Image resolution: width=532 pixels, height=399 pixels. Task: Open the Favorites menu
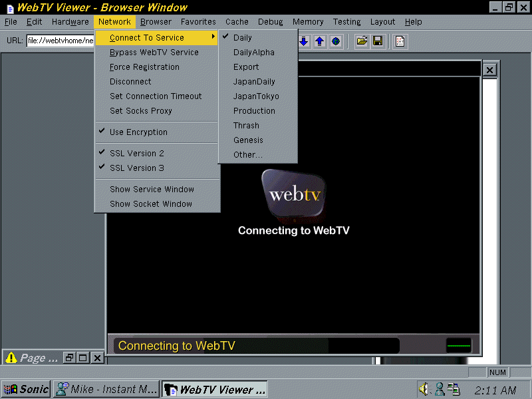pos(198,22)
